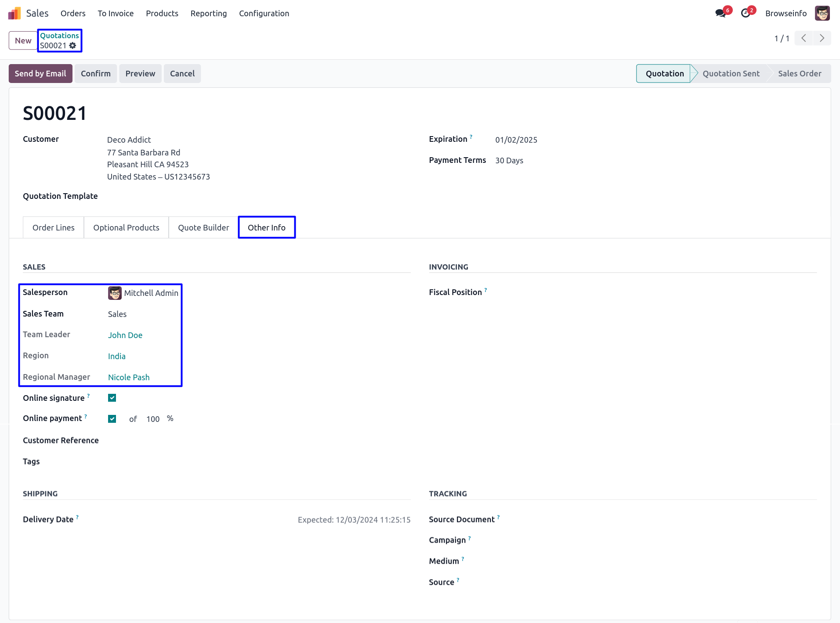Uncheck the Online signature checkbox
This screenshot has height=623, width=840.
(x=112, y=398)
